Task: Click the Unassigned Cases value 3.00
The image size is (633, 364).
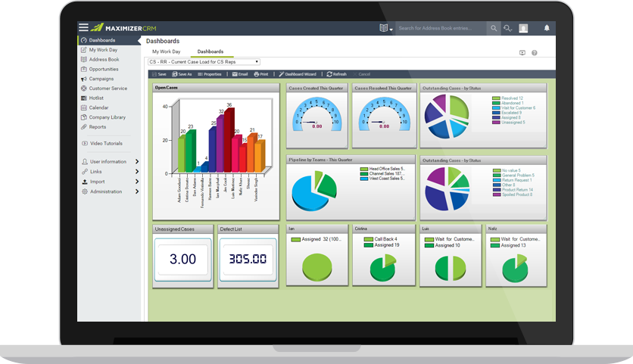Action: click(183, 259)
